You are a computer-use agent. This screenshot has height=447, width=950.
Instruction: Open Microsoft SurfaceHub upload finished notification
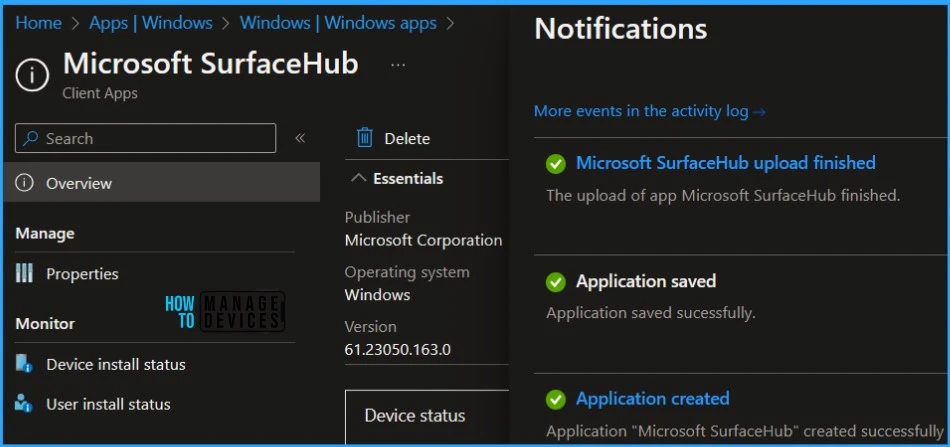point(725,162)
